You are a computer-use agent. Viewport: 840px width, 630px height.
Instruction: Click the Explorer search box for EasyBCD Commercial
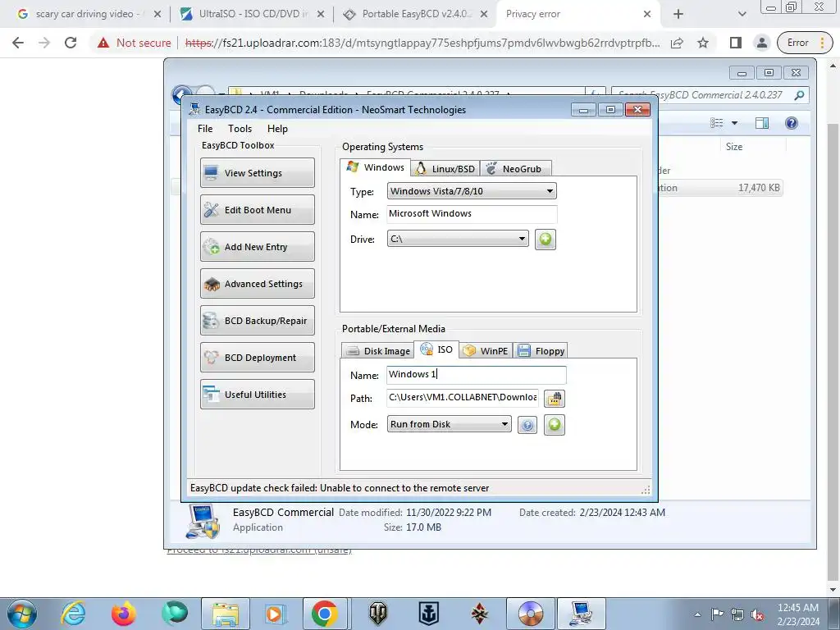[710, 95]
